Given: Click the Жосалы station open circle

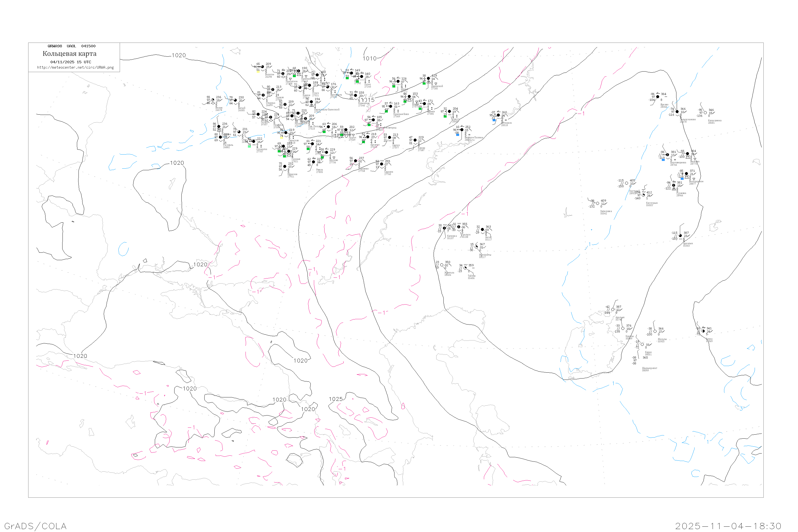Looking at the screenshot, I should click(x=655, y=331).
